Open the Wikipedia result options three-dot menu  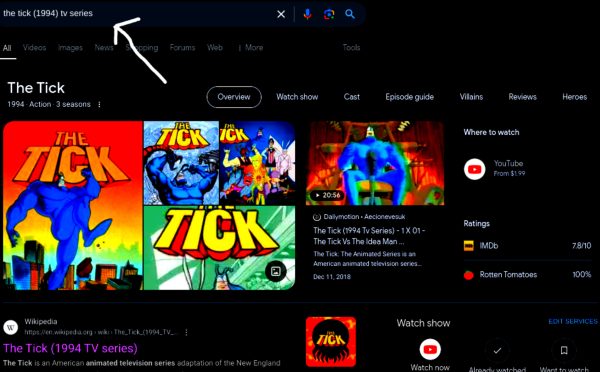[x=186, y=333]
